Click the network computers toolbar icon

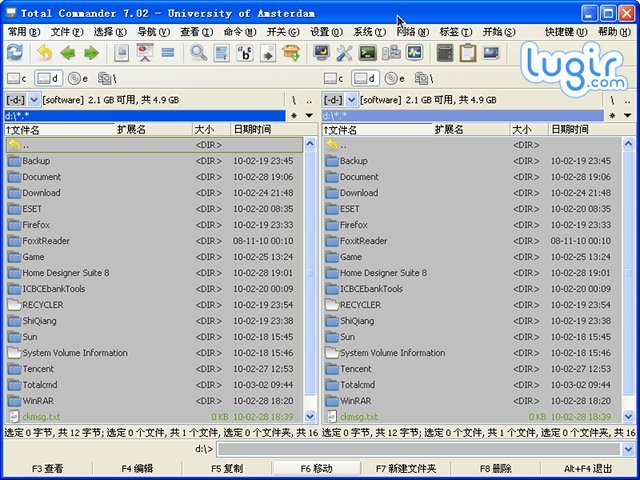[391, 53]
